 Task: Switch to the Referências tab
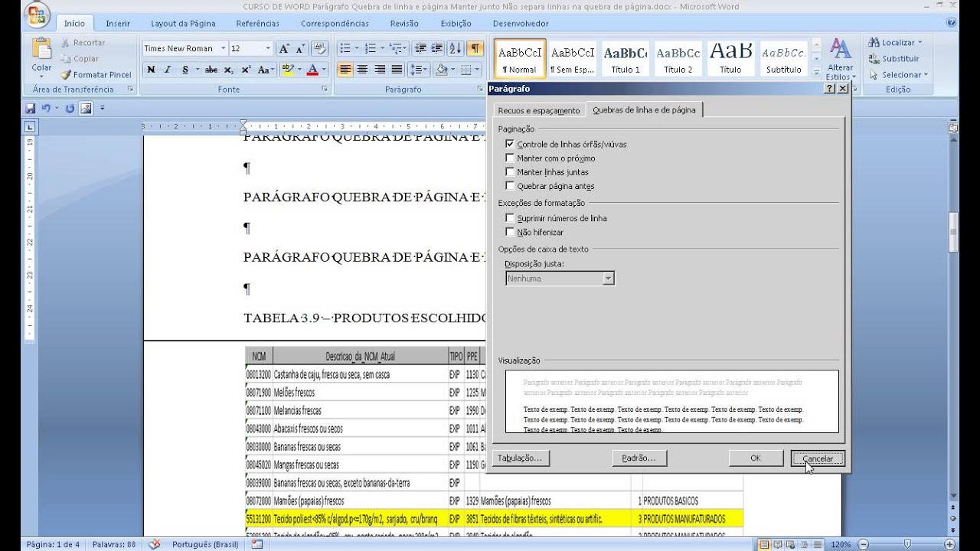pyautogui.click(x=257, y=24)
